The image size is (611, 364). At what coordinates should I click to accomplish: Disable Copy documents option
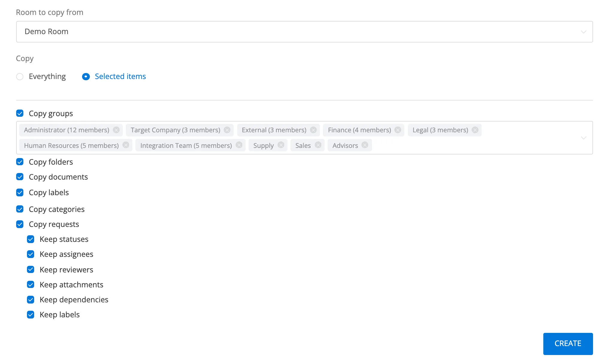coord(20,177)
